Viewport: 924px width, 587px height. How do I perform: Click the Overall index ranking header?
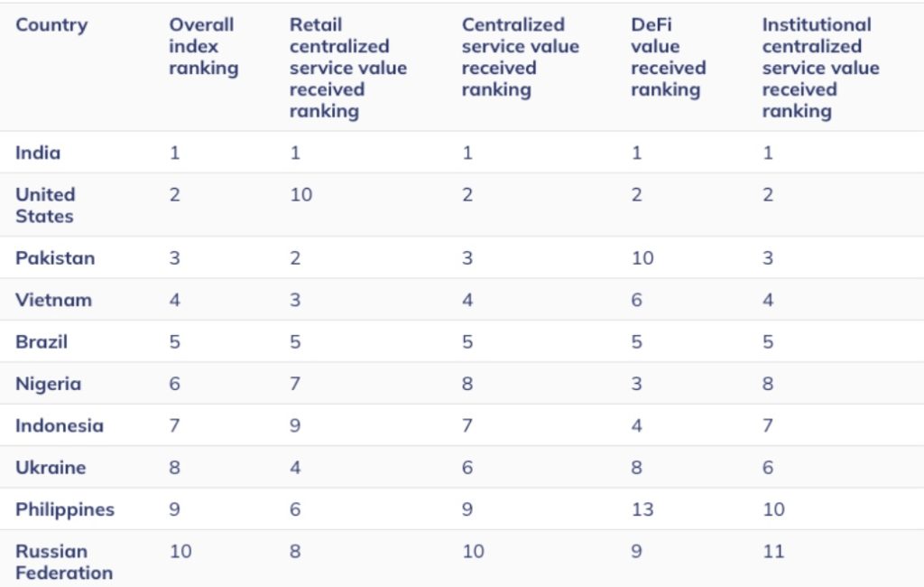pos(203,46)
